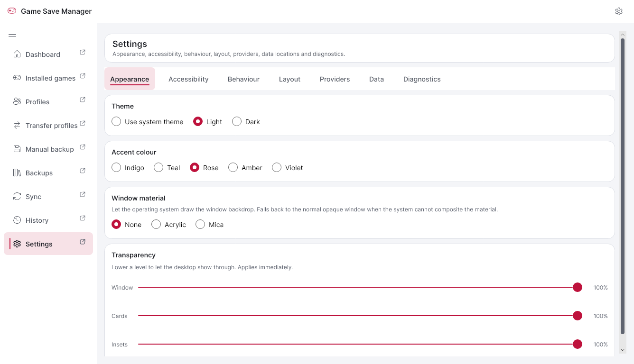The width and height of the screenshot is (634, 364).
Task: Click the Transparency section heading
Action: [133, 255]
